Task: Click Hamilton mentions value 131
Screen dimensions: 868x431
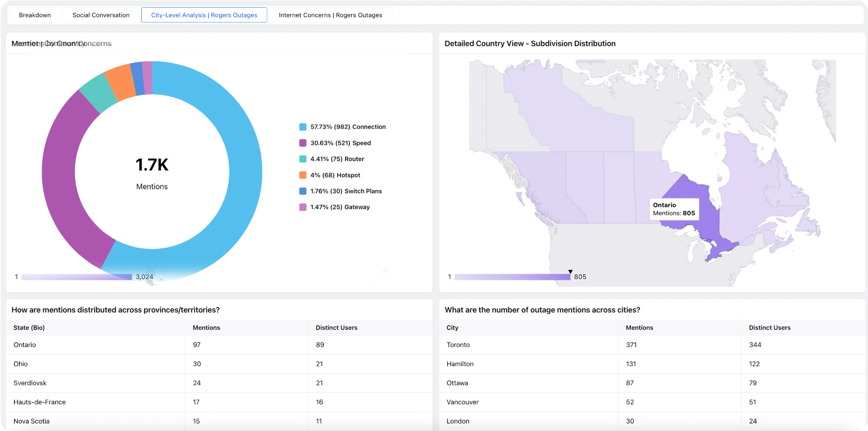Action: point(631,364)
